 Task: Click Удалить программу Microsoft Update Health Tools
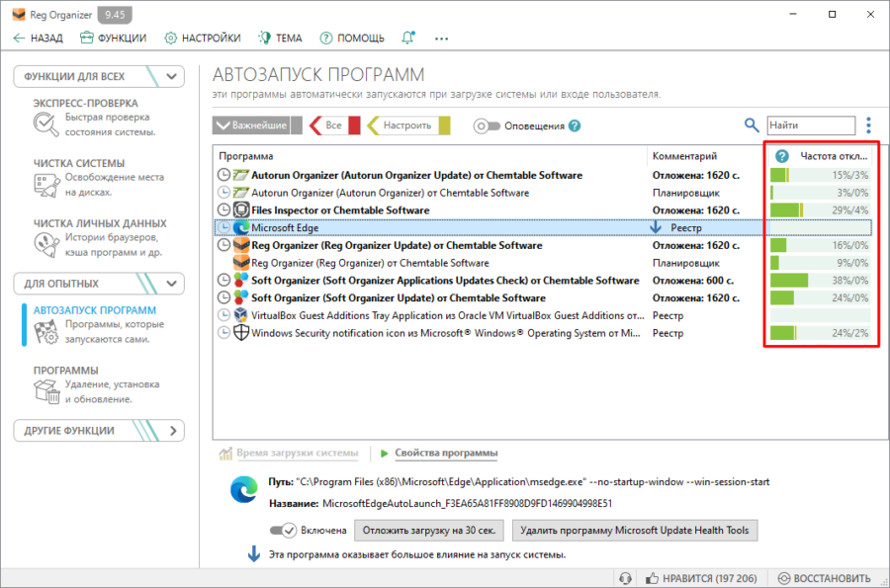click(635, 530)
